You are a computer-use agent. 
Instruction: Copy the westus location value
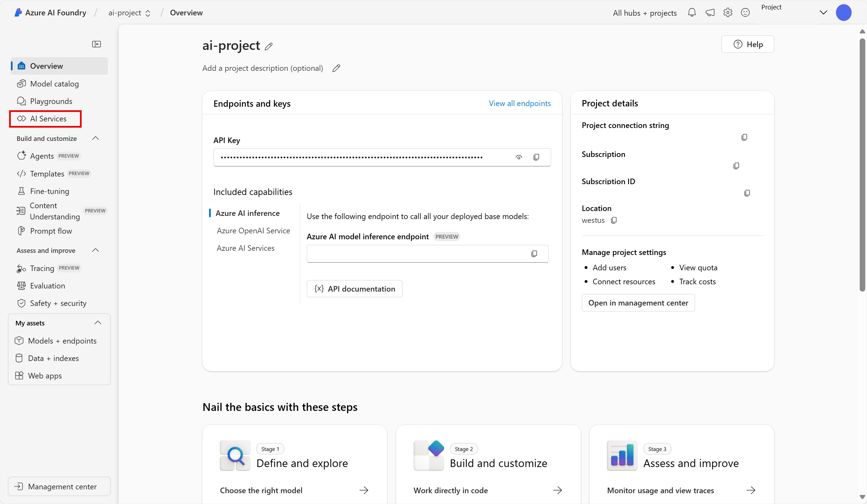614,220
